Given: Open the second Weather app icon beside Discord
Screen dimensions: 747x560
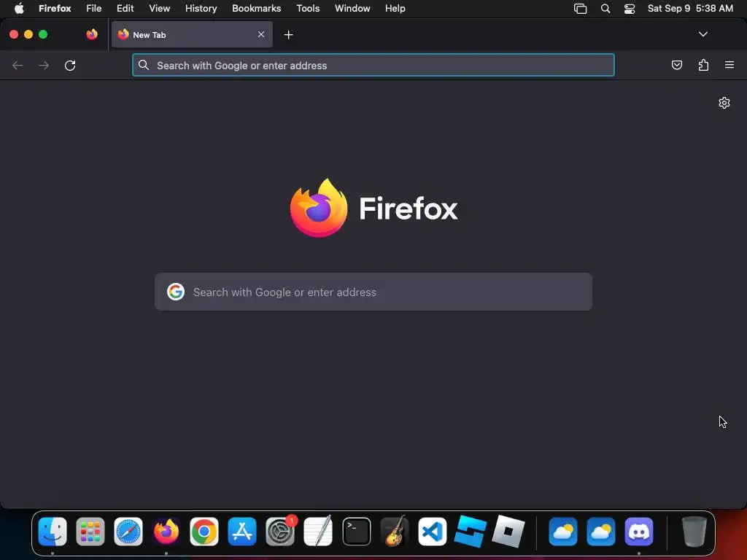Looking at the screenshot, I should 601,532.
